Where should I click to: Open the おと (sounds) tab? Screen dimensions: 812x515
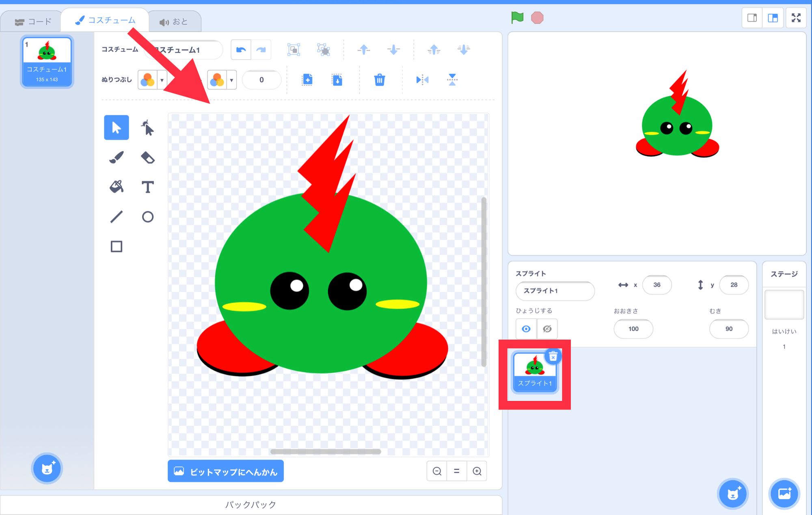(x=175, y=21)
